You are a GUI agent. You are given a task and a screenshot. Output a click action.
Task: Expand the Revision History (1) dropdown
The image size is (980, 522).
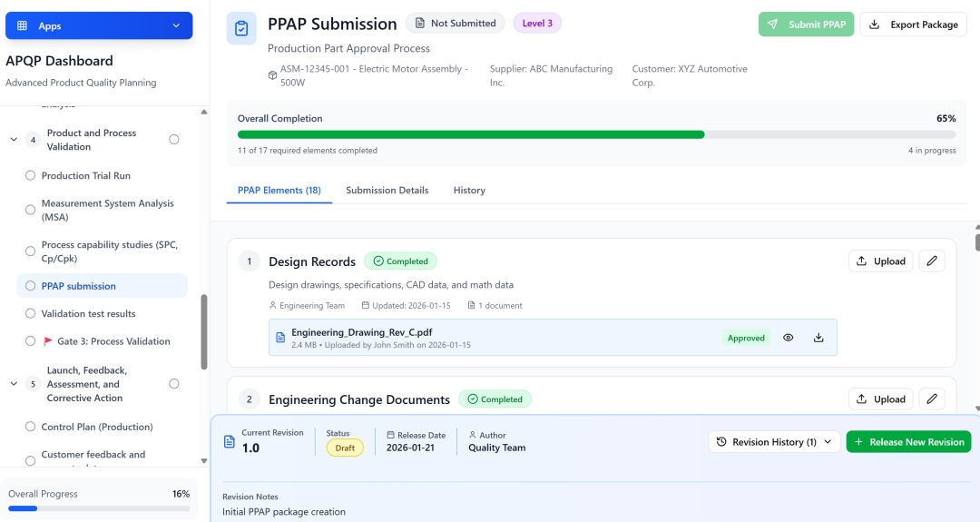774,442
